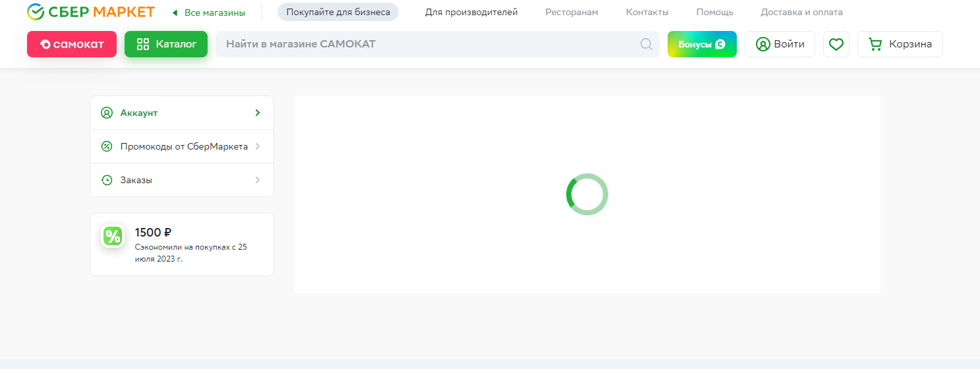Focus the Найти в магазине САМОКАТ search field
Image resolution: width=980 pixels, height=369 pixels.
point(438,44)
